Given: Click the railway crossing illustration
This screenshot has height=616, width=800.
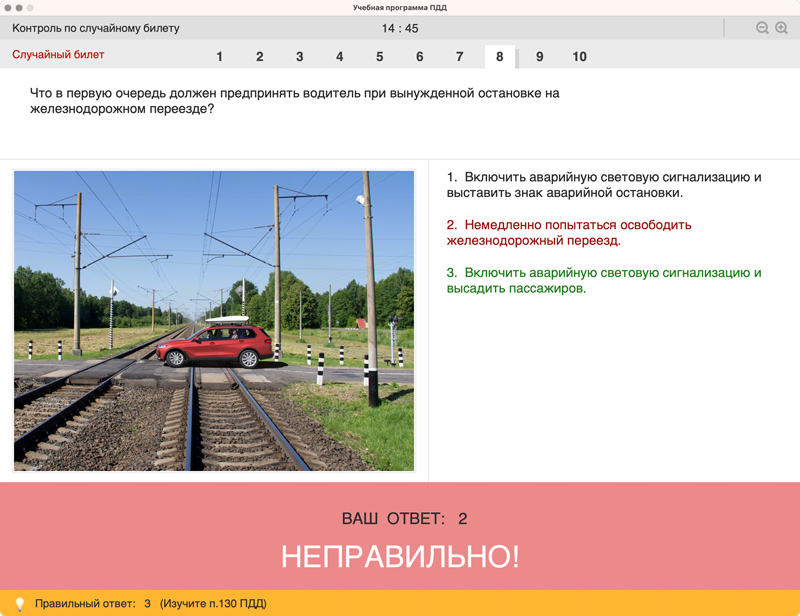Looking at the screenshot, I should click(214, 321).
